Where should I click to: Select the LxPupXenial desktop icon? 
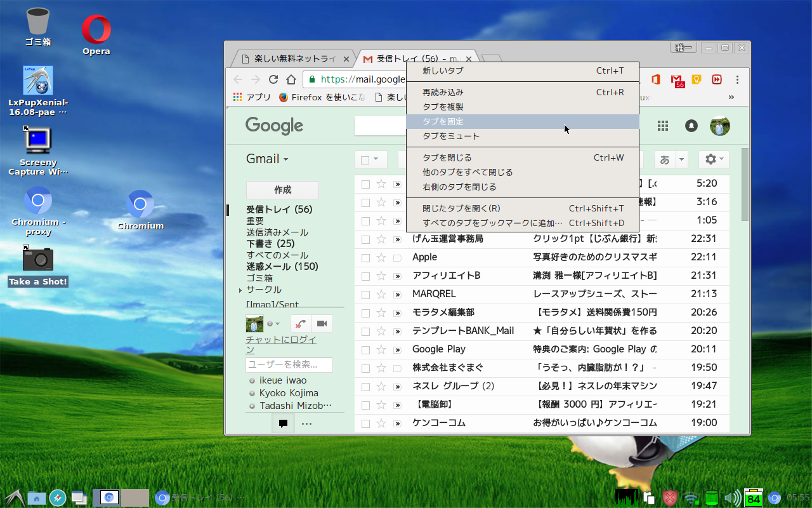click(x=38, y=91)
